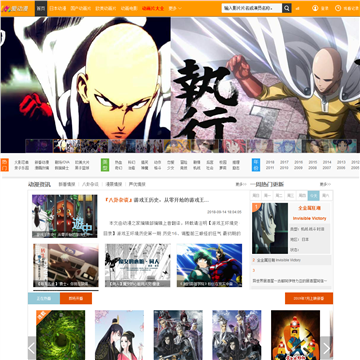
Task: Click the blue year category badge
Action: click(256, 165)
